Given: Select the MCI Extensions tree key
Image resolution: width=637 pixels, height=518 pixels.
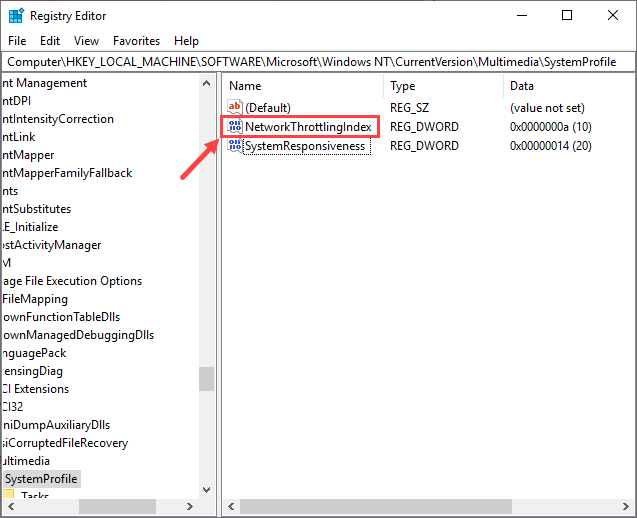Looking at the screenshot, I should pyautogui.click(x=36, y=389).
